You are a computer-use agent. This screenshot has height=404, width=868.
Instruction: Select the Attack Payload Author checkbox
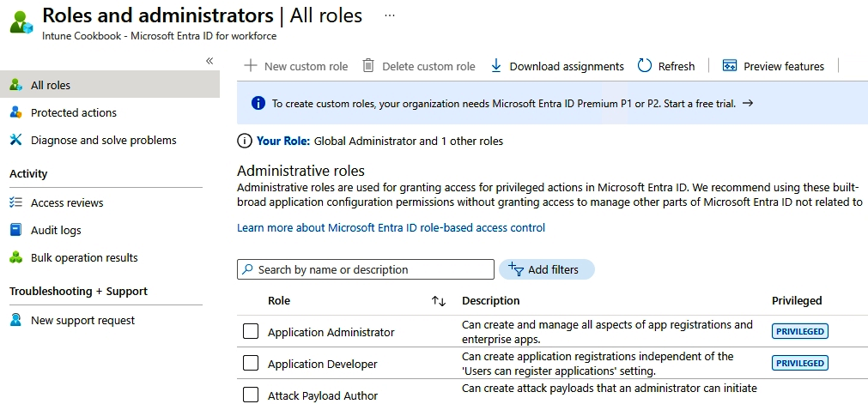coord(251,395)
